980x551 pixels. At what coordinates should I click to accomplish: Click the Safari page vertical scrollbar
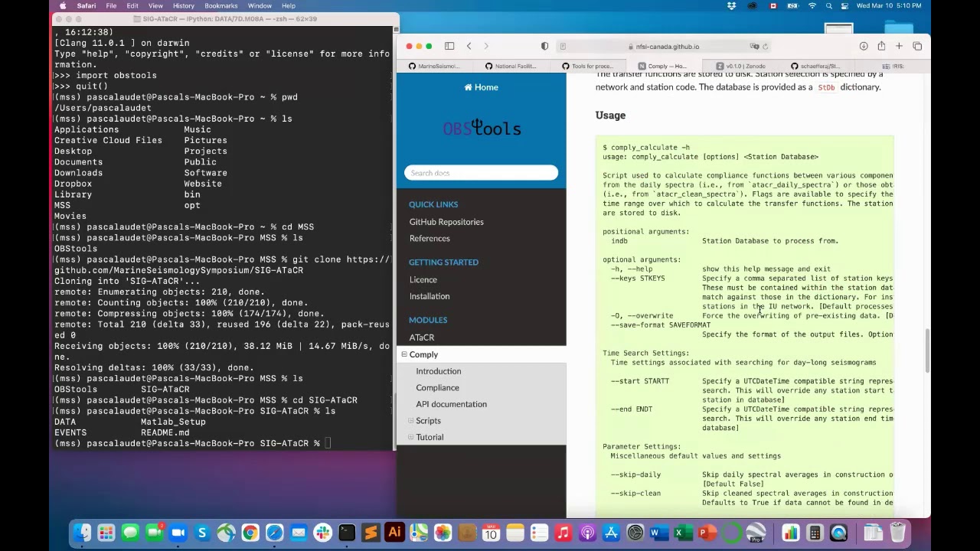927,350
